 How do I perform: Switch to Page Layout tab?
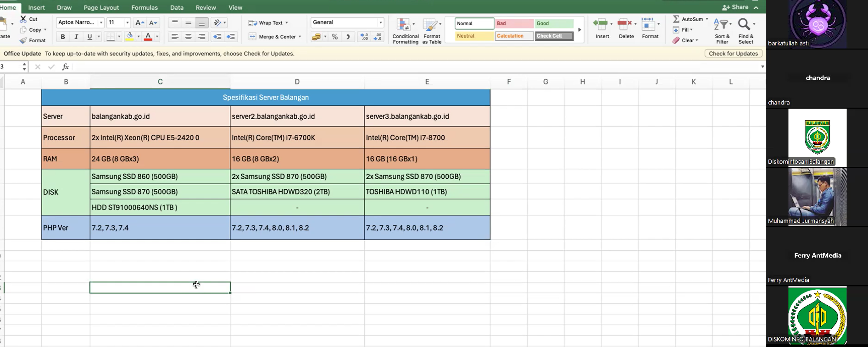click(x=101, y=7)
